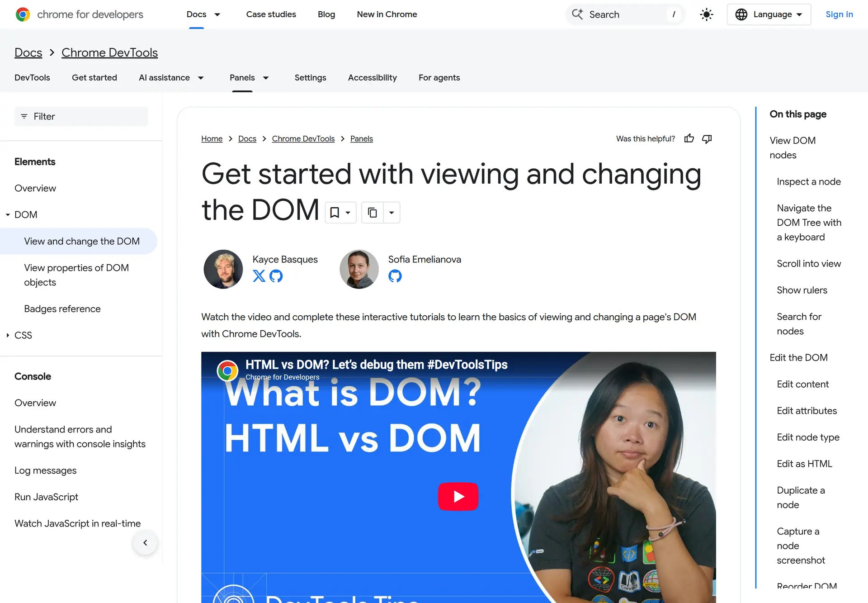Viewport: 868px width, 603px height.
Task: Click the bookmark icon beside the title
Action: [335, 213]
